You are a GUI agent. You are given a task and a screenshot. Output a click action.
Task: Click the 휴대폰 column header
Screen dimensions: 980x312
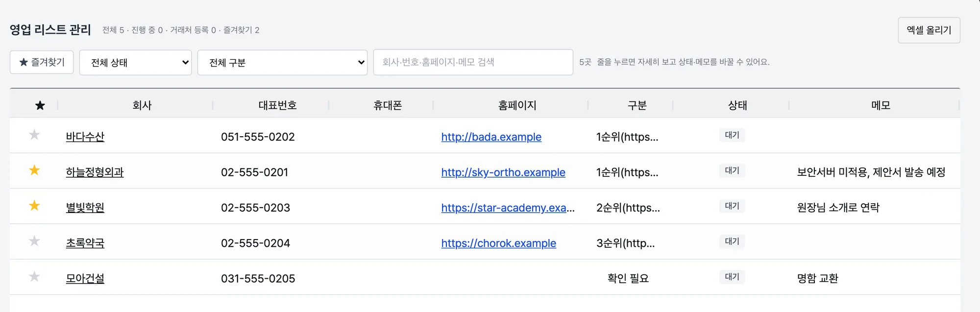(388, 105)
